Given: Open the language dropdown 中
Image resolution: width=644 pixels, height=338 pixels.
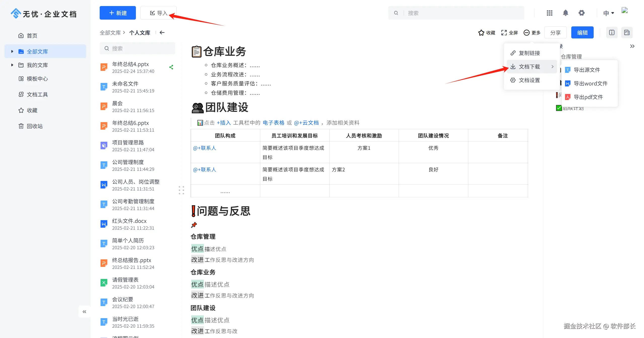Looking at the screenshot, I should point(608,13).
